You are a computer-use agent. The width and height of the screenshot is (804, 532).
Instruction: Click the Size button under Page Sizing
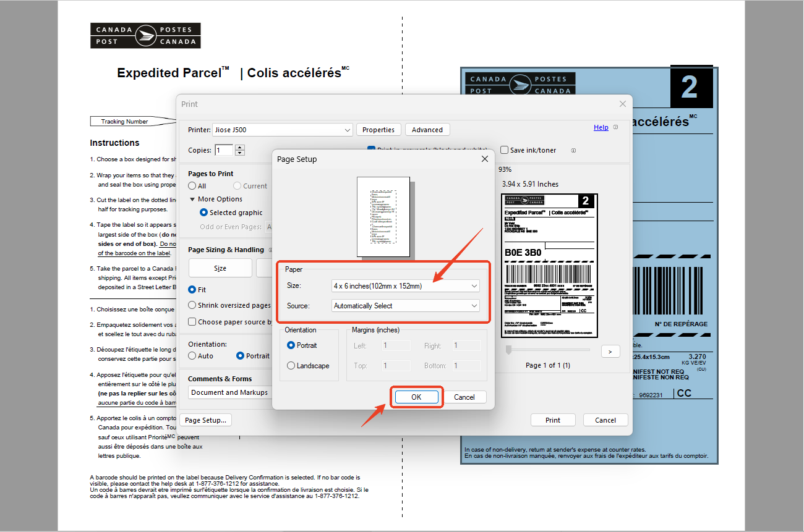[x=220, y=268]
